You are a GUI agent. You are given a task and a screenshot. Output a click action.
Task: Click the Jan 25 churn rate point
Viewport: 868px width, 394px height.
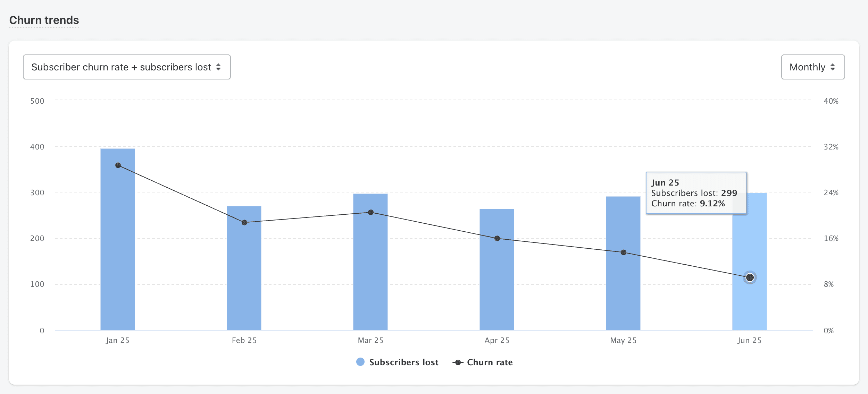point(118,165)
